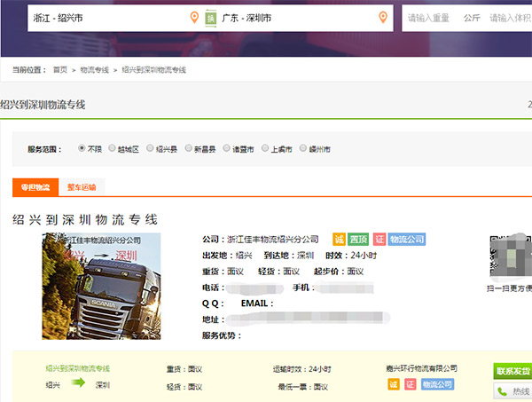The width and height of the screenshot is (532, 402).
Task: Click the 诚 badge beside 浙江佳丰物流绍兴分公司
Action: click(x=339, y=240)
